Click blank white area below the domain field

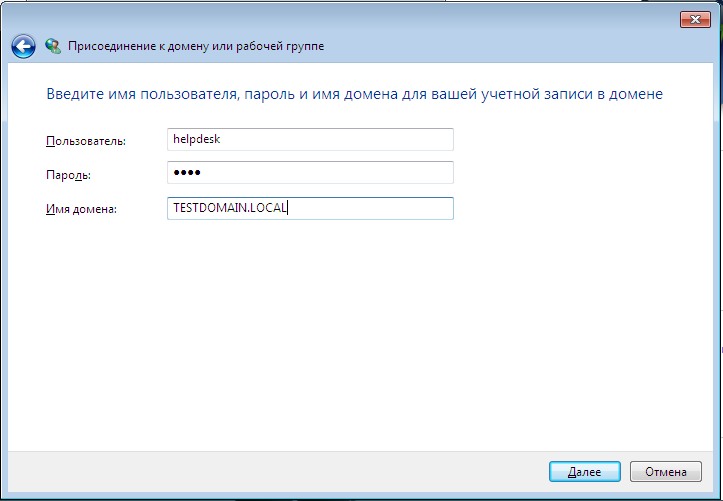pos(360,330)
